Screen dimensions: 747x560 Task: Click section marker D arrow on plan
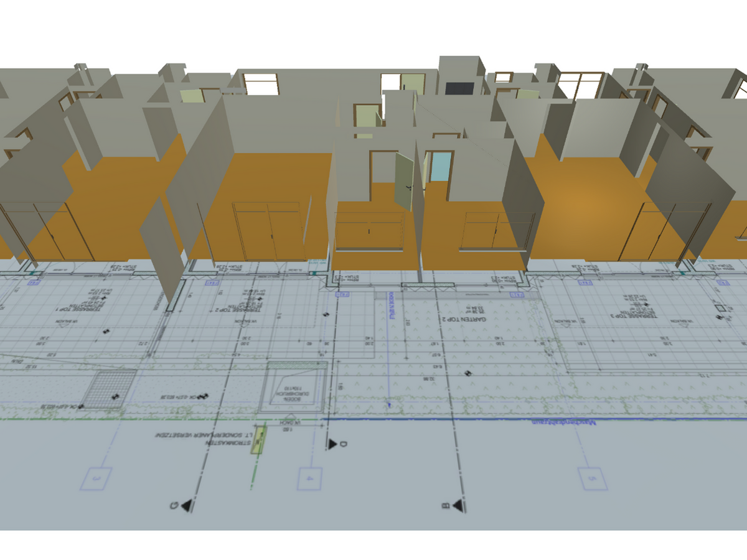332,444
